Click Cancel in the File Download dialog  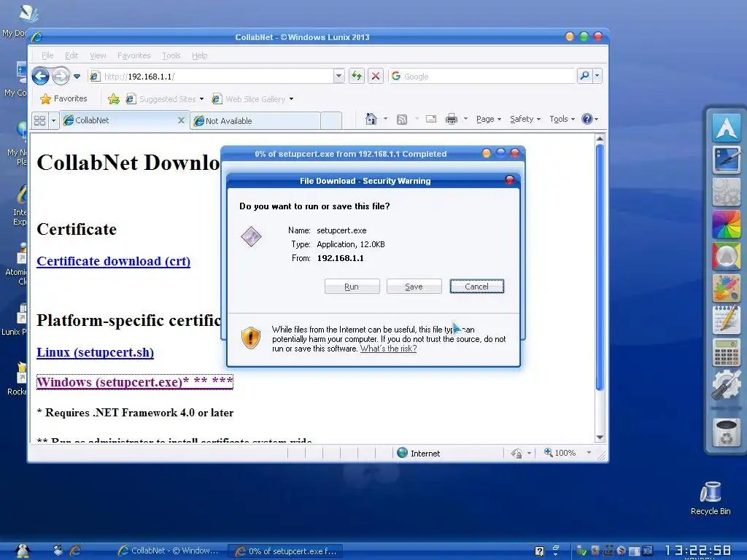(477, 287)
